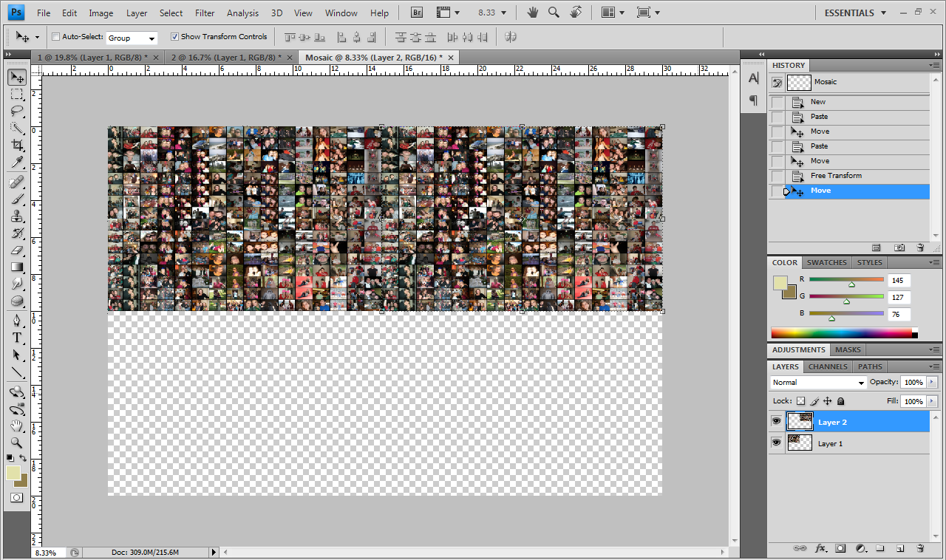Hide Layer 2 with its eye icon
946x560 pixels.
(776, 422)
